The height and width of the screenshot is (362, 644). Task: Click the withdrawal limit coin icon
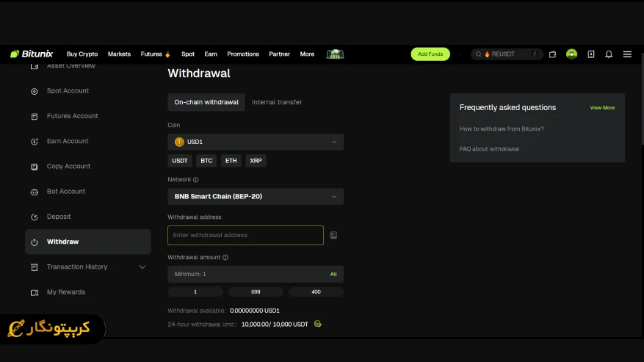317,324
